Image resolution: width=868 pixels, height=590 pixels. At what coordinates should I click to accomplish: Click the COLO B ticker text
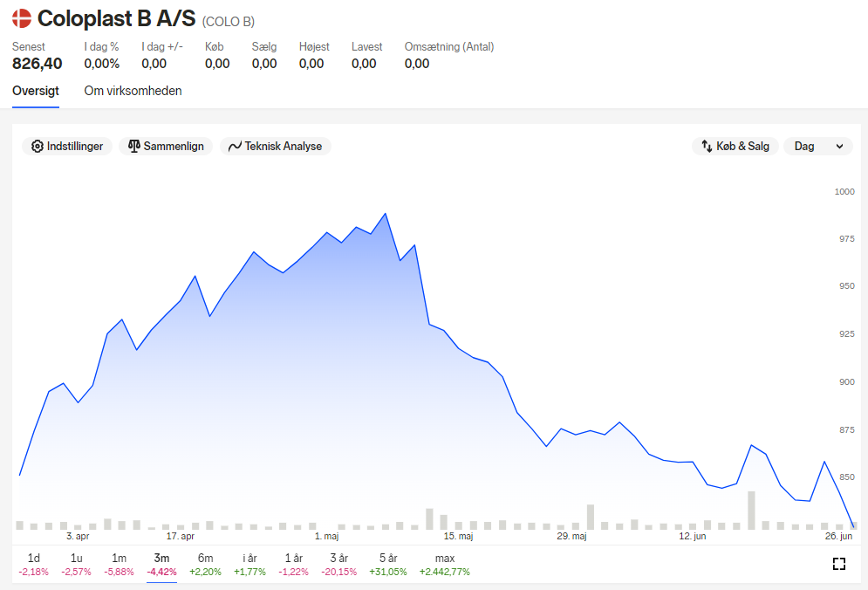coord(228,22)
